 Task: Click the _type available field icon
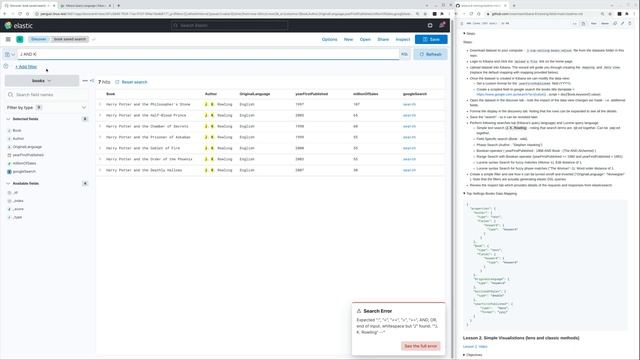click(9, 218)
